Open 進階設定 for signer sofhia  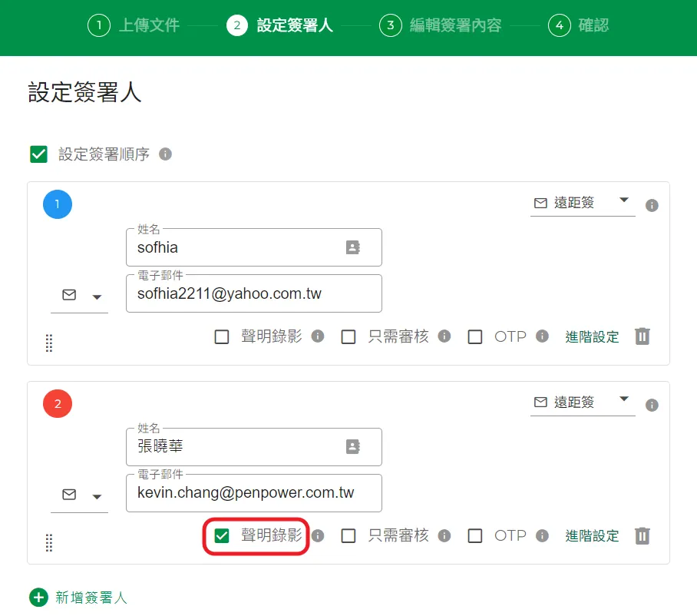pos(592,336)
